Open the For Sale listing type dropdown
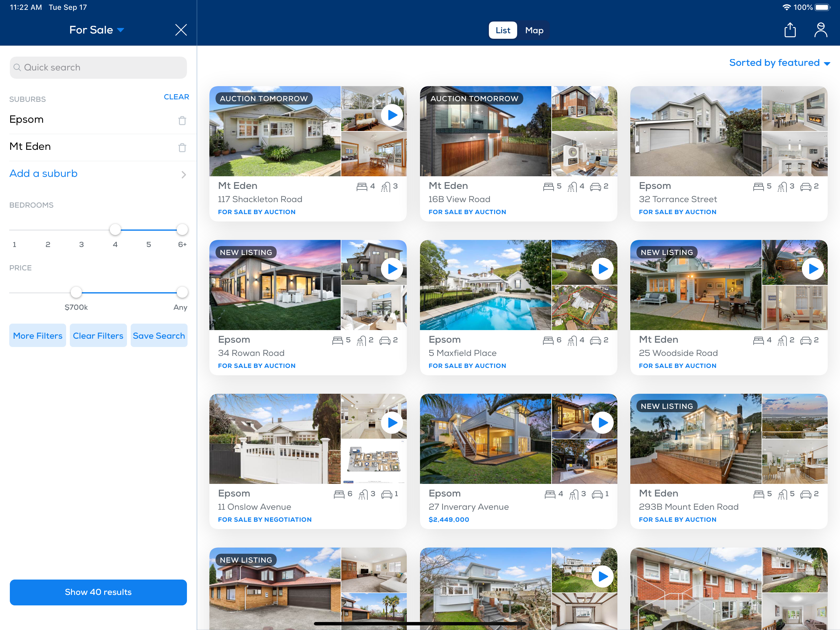The height and width of the screenshot is (630, 840). [97, 30]
